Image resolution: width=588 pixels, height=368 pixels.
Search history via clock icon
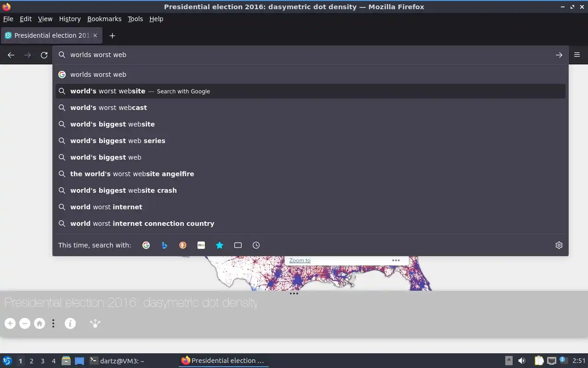coord(256,245)
